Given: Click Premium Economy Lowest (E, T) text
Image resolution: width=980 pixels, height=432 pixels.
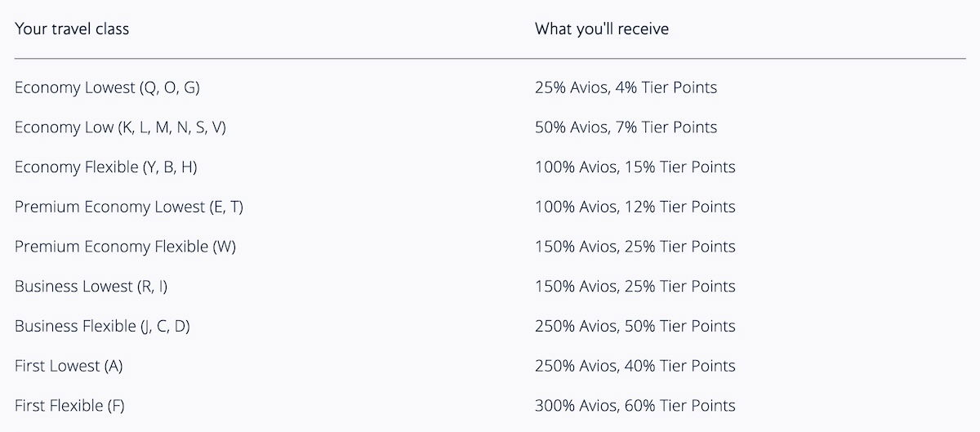Looking at the screenshot, I should (x=129, y=207).
